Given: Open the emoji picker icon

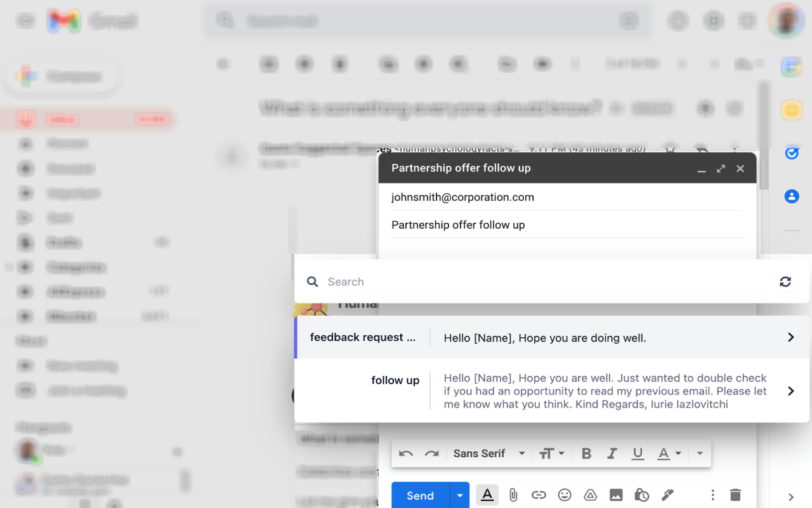Looking at the screenshot, I should tap(565, 495).
